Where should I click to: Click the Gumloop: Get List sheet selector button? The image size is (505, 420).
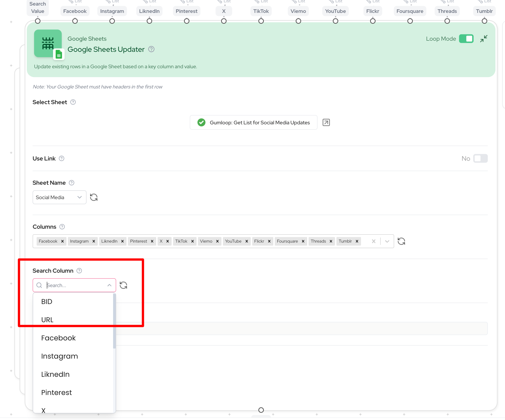point(254,123)
